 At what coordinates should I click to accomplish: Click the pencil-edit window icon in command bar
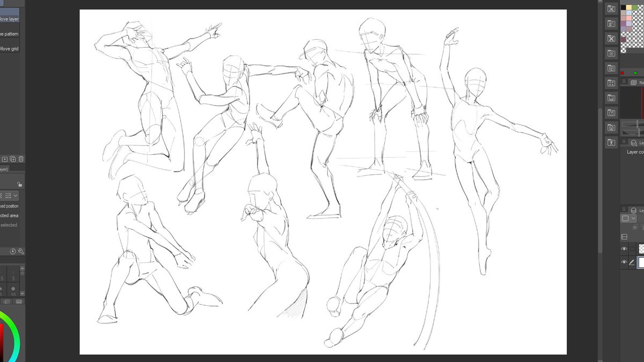click(611, 112)
